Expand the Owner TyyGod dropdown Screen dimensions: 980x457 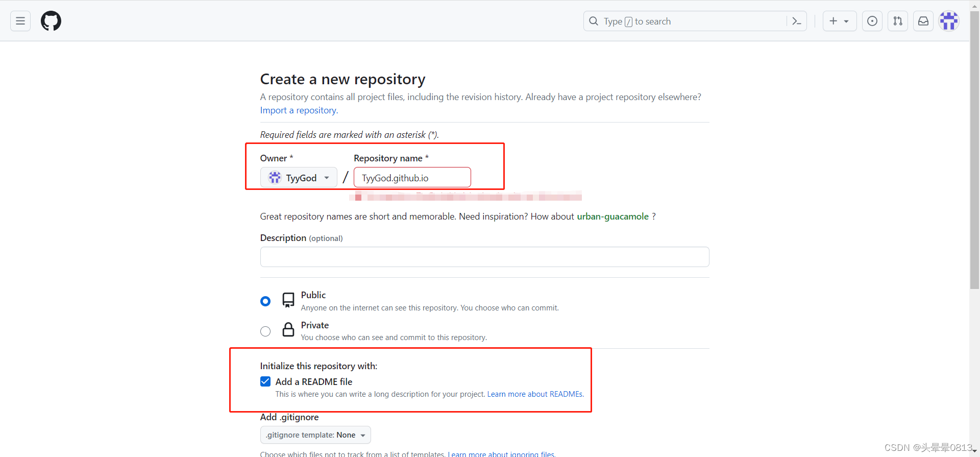pyautogui.click(x=299, y=178)
